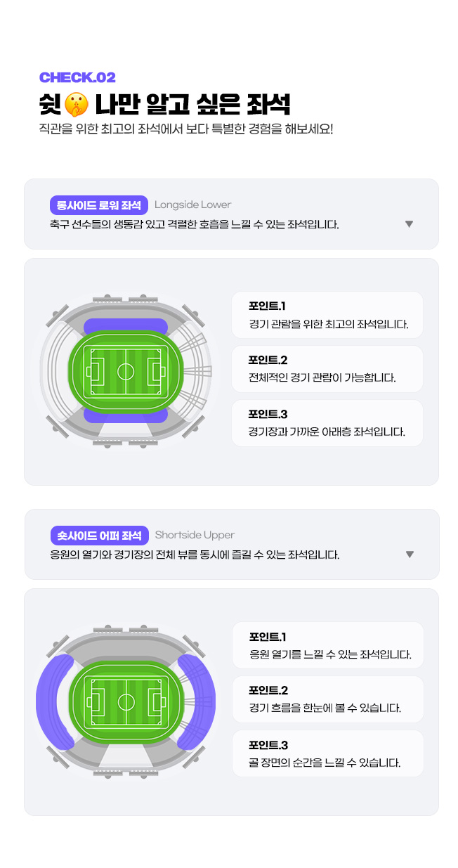
Task: Click the 롱사이드 로워 좌석 purple badge
Action: [x=99, y=205]
